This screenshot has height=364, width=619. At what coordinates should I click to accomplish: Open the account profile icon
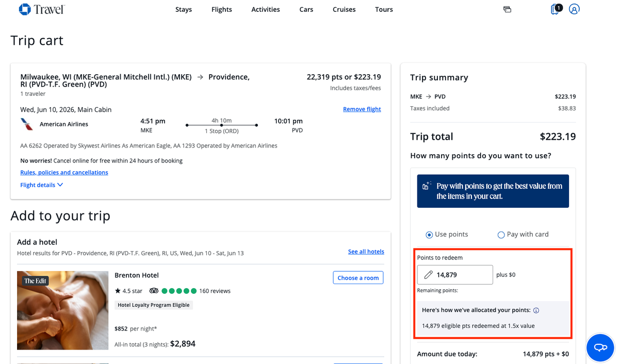point(574,9)
